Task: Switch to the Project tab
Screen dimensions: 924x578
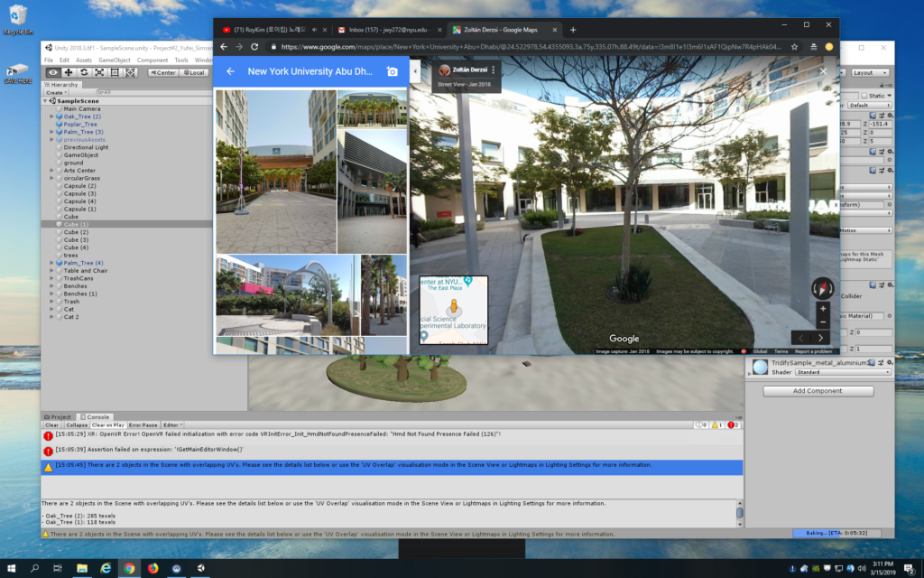Action: point(58,417)
